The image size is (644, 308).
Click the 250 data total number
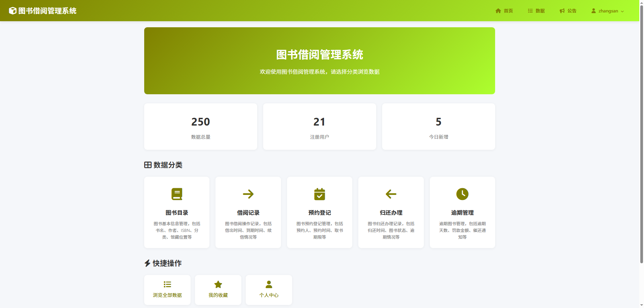(x=201, y=122)
